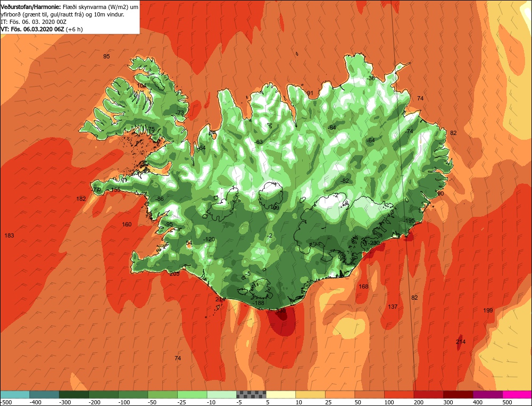
Task: Click the magenta above-500 legend swatch
Action: tap(517, 394)
